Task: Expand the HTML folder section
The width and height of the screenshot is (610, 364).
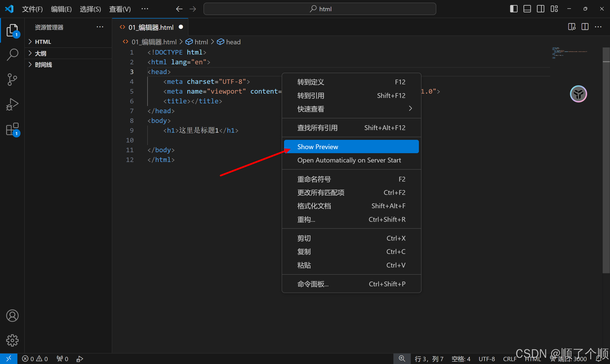Action: (x=68, y=42)
